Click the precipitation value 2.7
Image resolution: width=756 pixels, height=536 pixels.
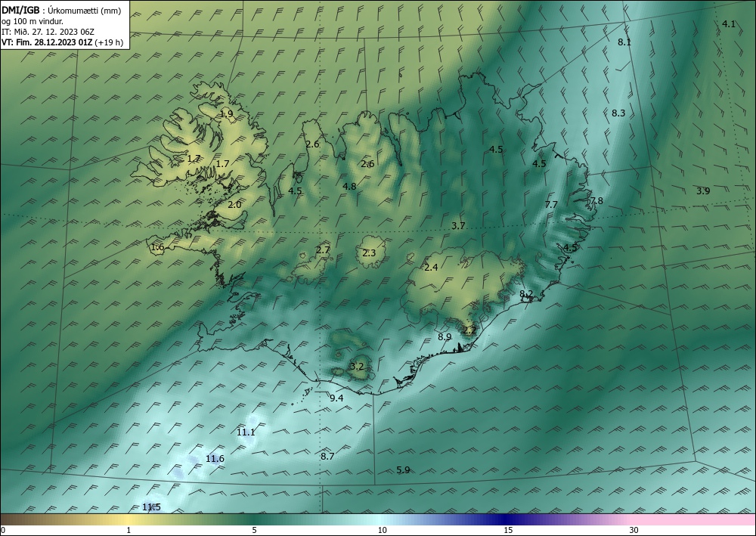click(323, 250)
